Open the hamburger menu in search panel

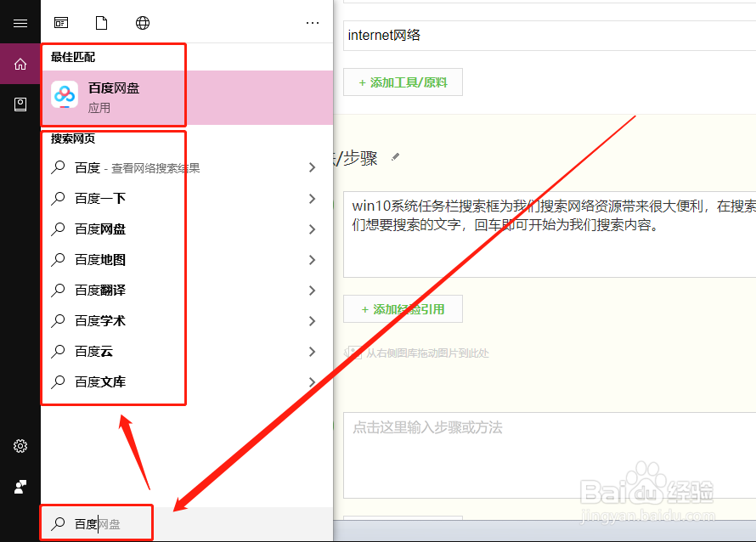[x=20, y=23]
